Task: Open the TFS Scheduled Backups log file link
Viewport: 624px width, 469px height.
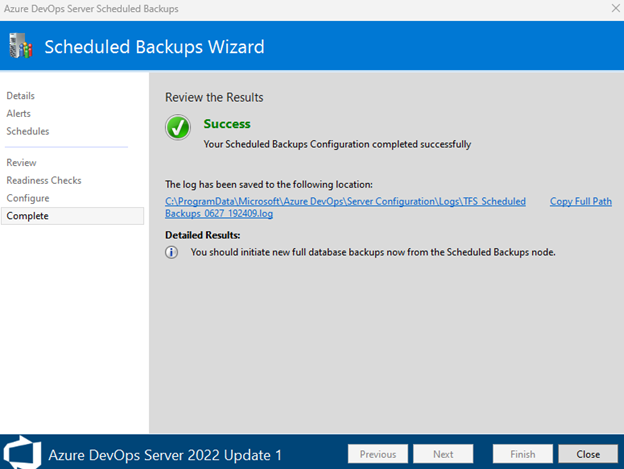Action: point(345,207)
